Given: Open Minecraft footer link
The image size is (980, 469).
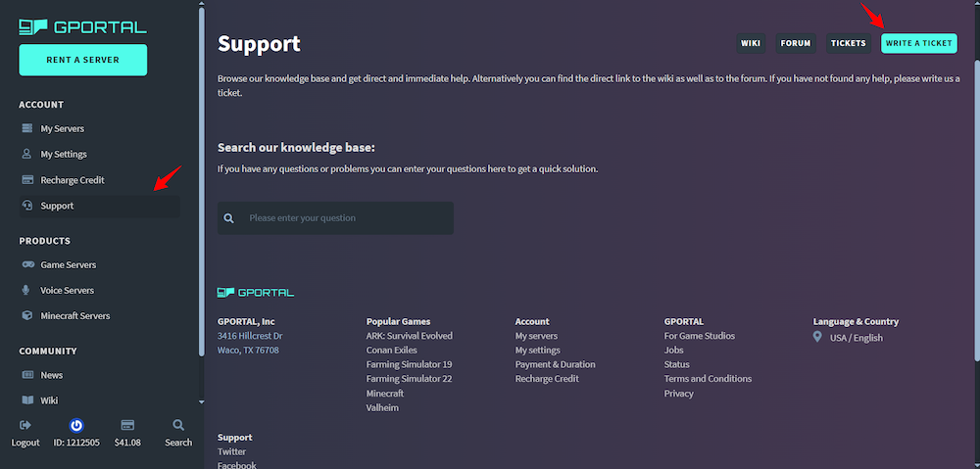Looking at the screenshot, I should [x=385, y=394].
